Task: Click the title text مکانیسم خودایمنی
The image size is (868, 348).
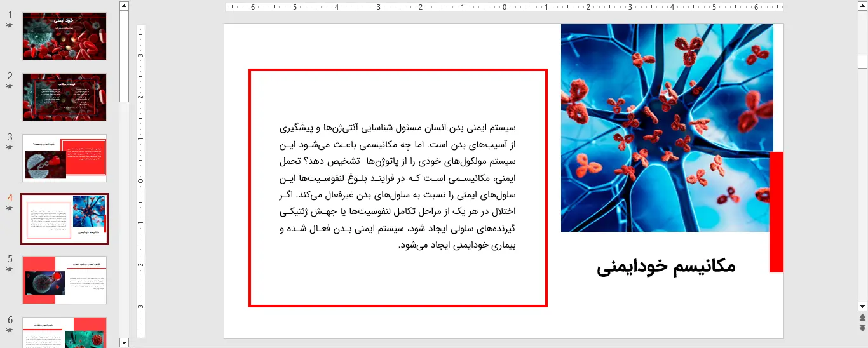Action: (666, 266)
